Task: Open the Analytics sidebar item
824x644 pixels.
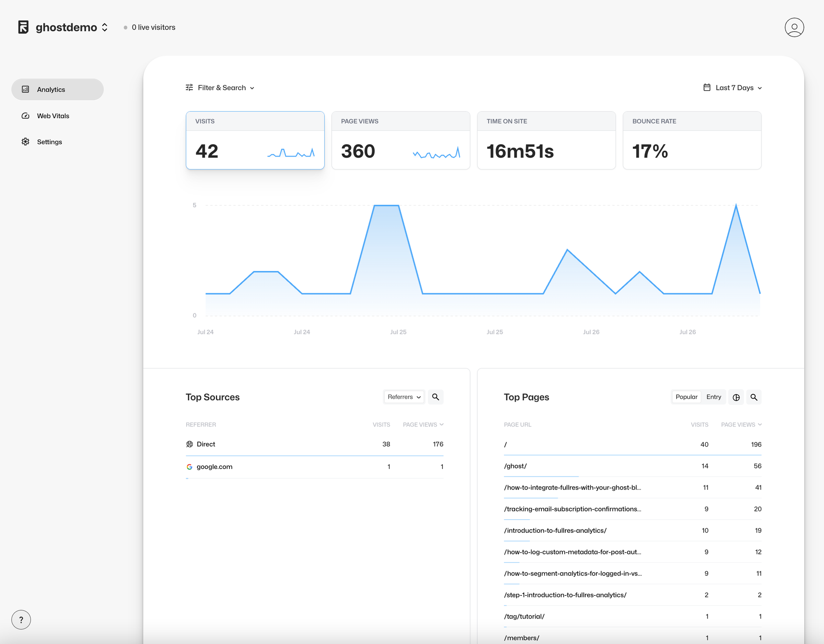Action: [x=57, y=89]
